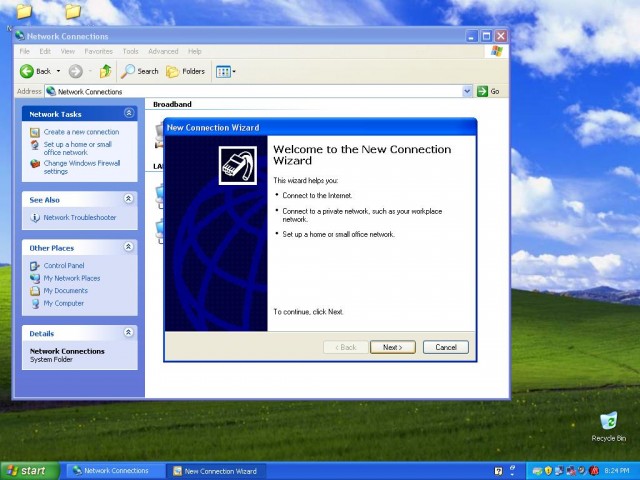This screenshot has height=480, width=640.
Task: Minimize the Network Connections window
Action: [471, 36]
